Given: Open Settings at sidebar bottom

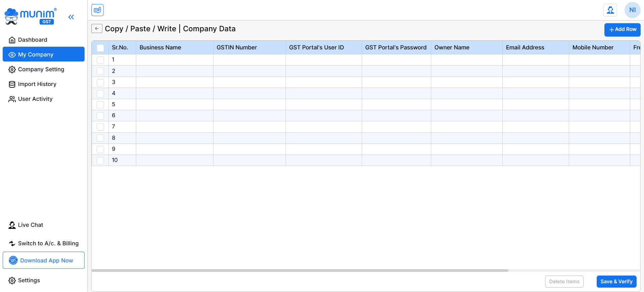Looking at the screenshot, I should (29, 281).
